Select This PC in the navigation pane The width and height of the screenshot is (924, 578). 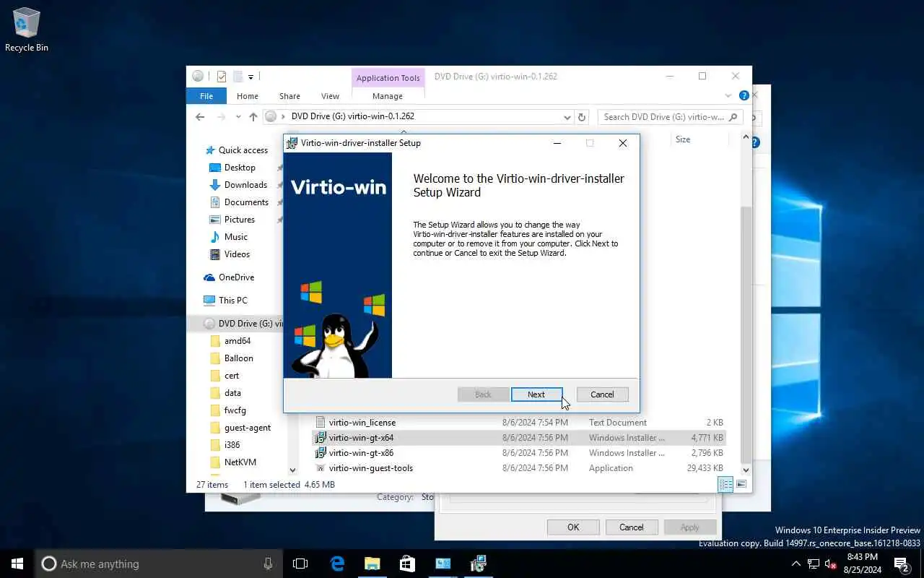point(232,301)
